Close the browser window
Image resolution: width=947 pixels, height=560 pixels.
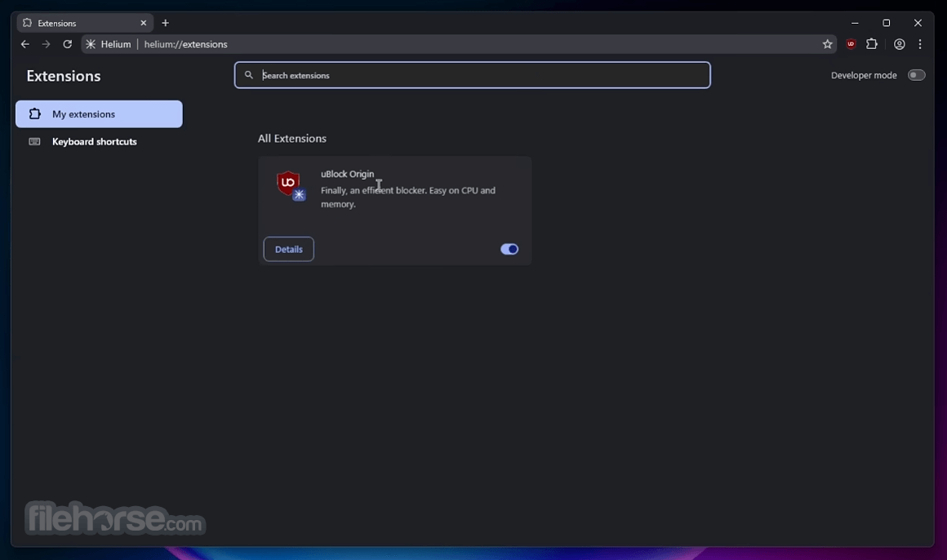click(x=918, y=23)
